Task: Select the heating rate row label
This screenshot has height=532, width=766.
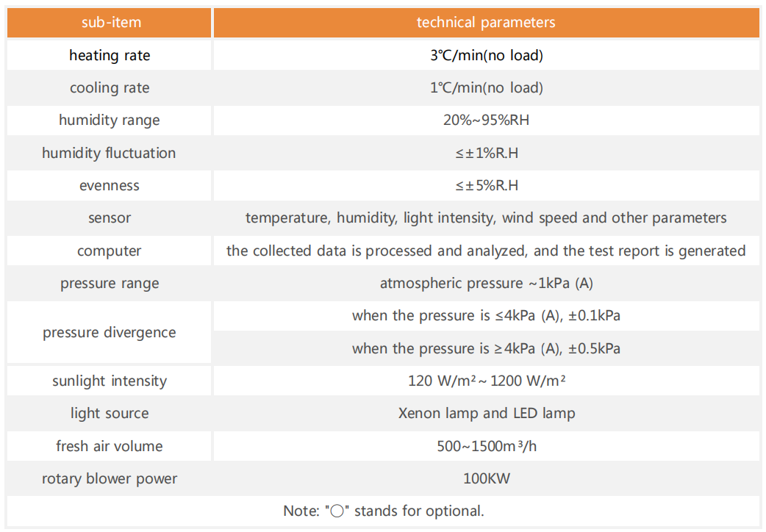Action: coord(109,55)
